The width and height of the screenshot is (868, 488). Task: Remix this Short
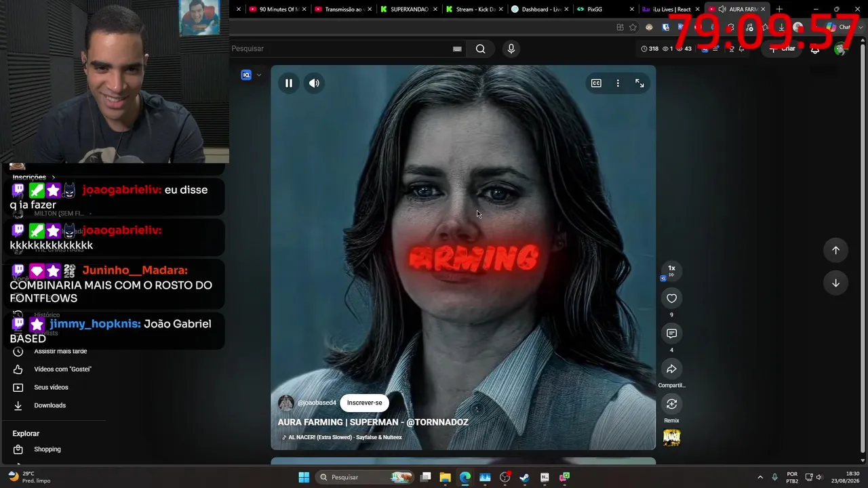point(671,404)
